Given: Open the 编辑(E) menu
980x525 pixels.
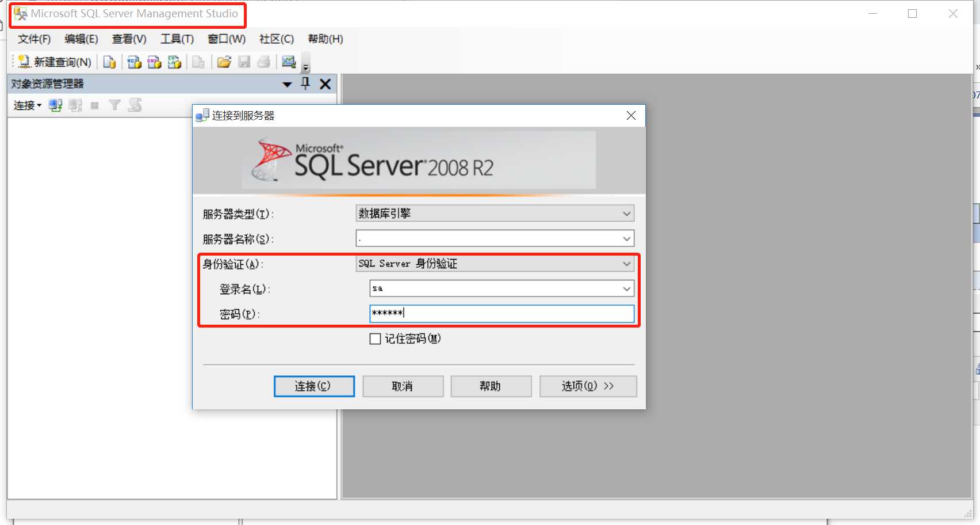Looking at the screenshot, I should tap(81, 39).
